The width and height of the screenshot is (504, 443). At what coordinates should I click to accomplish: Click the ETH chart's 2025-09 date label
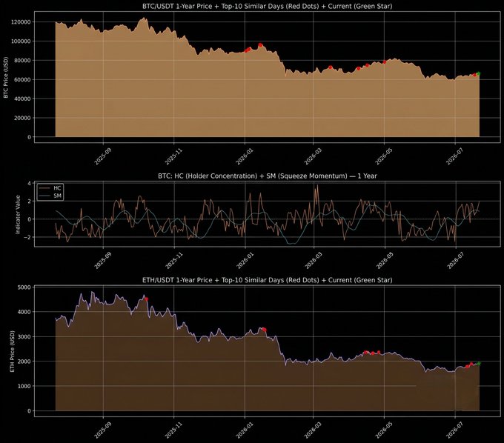pos(102,430)
